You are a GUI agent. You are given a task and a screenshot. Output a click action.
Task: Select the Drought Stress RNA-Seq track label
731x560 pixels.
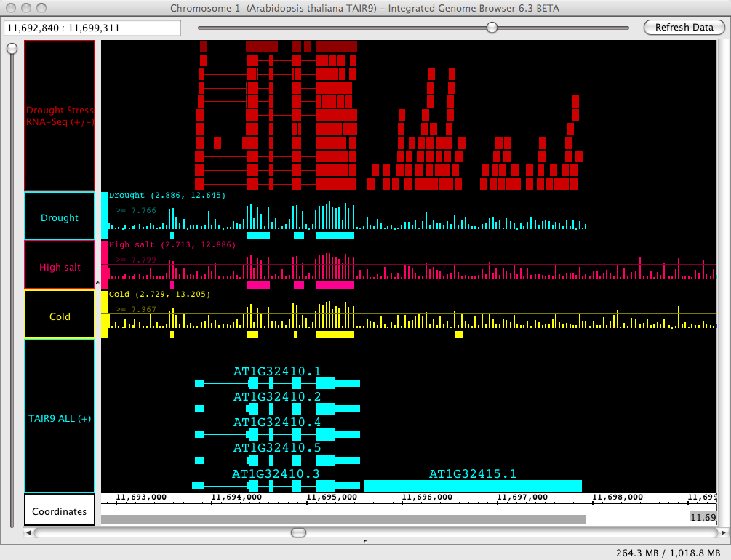(60, 116)
